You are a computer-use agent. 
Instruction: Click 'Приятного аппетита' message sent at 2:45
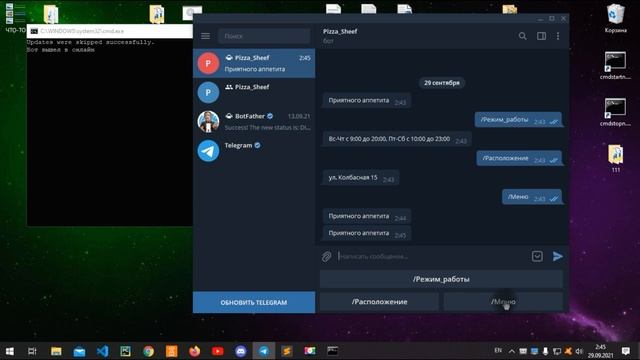coord(367,233)
